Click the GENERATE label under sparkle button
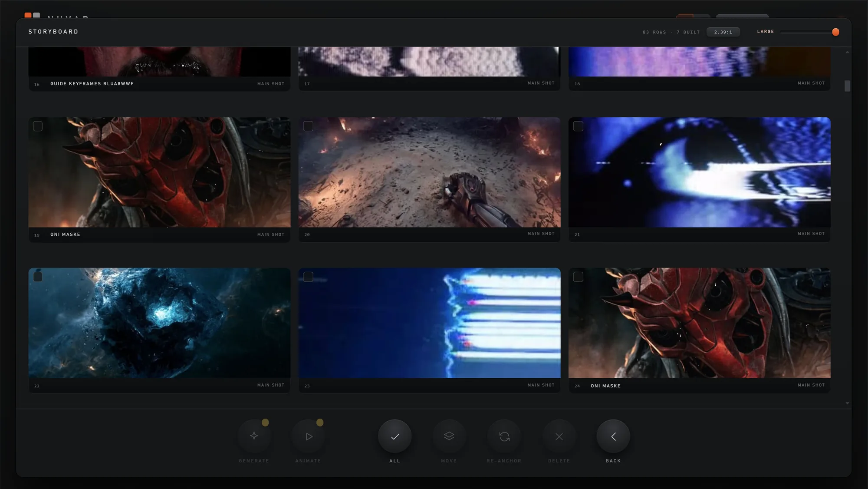Viewport: 868px width, 489px height. point(254,461)
